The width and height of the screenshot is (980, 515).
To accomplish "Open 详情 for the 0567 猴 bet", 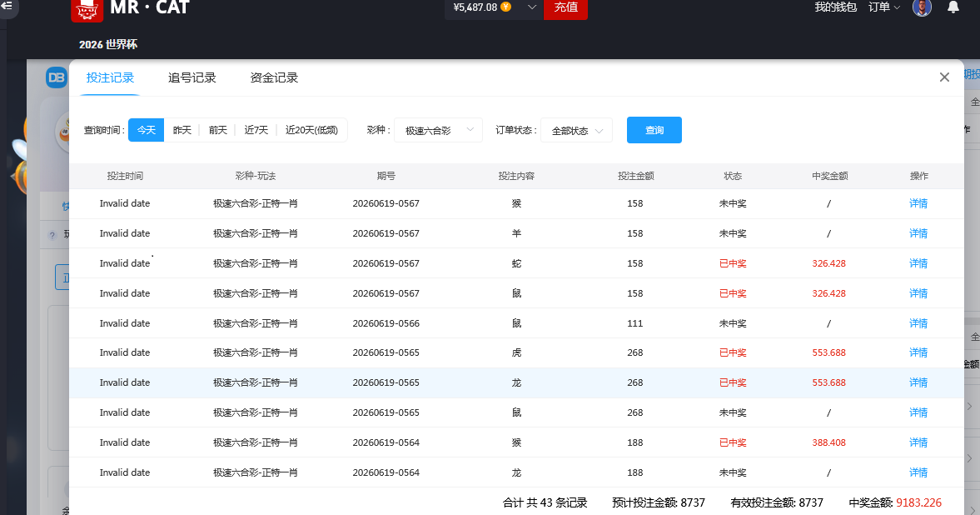I will (x=918, y=203).
